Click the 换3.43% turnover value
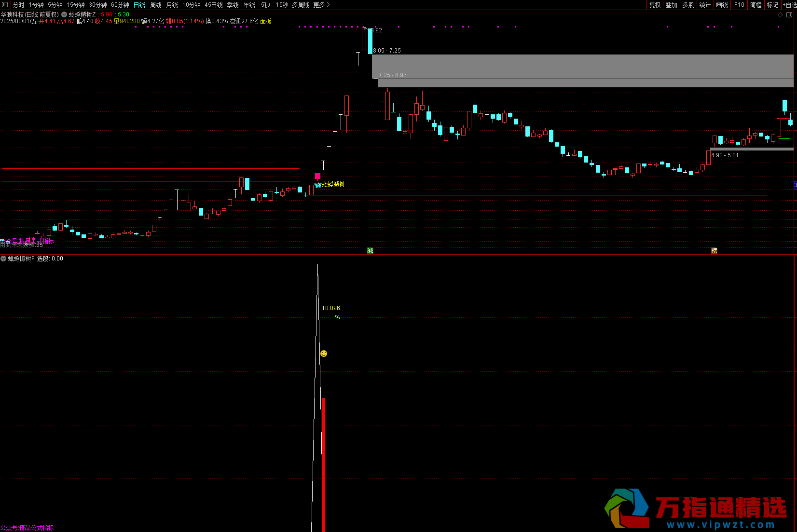Viewport: 797px width, 532px height. point(216,21)
